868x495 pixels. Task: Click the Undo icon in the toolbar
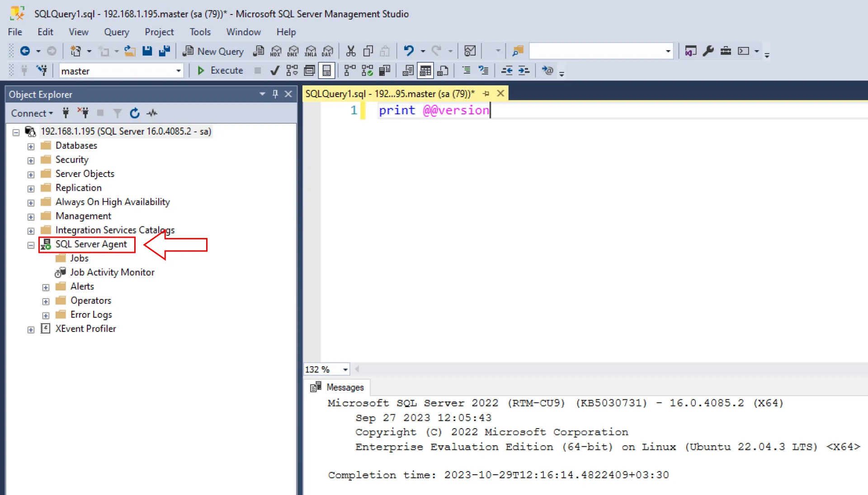(409, 51)
